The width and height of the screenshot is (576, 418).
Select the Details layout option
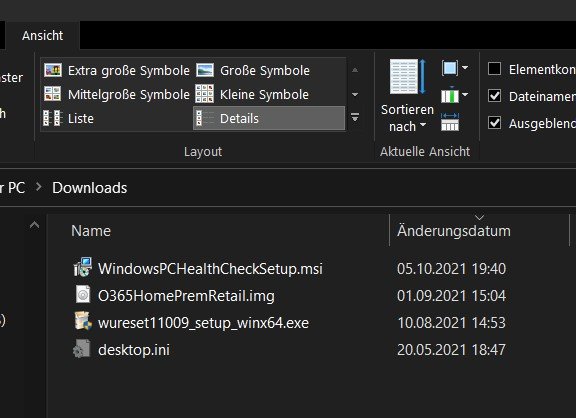pos(269,118)
